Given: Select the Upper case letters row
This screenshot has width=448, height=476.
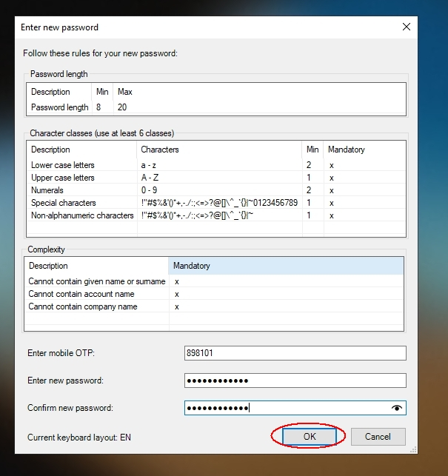Looking at the screenshot, I should point(63,178).
